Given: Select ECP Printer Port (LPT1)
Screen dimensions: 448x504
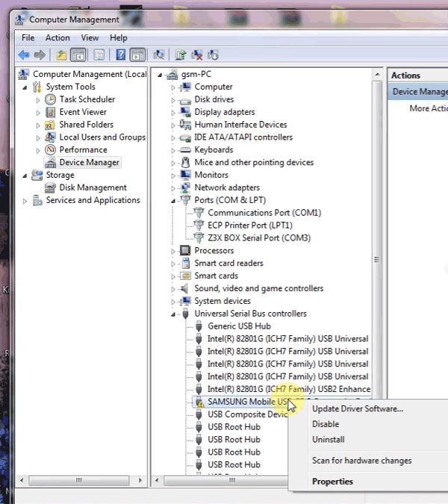Looking at the screenshot, I should pos(250,225).
